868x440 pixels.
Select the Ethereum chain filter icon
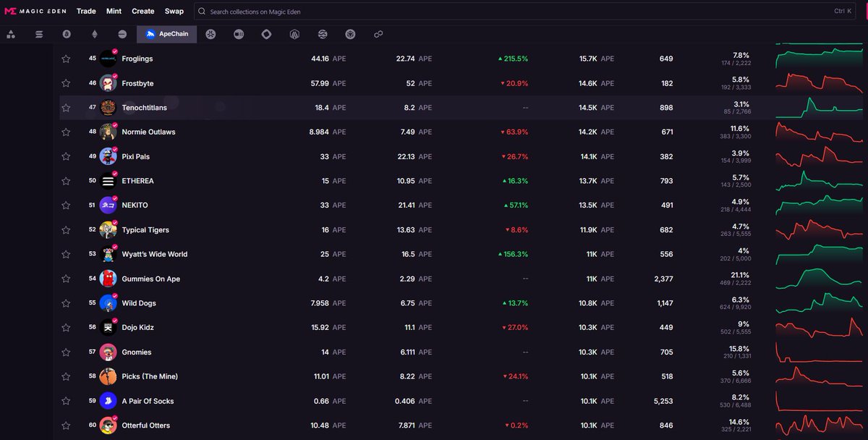(x=94, y=34)
